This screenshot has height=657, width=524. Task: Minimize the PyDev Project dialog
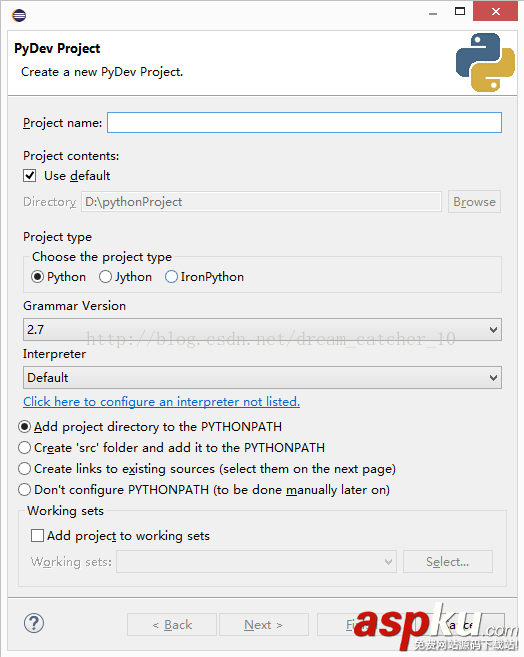pos(433,13)
